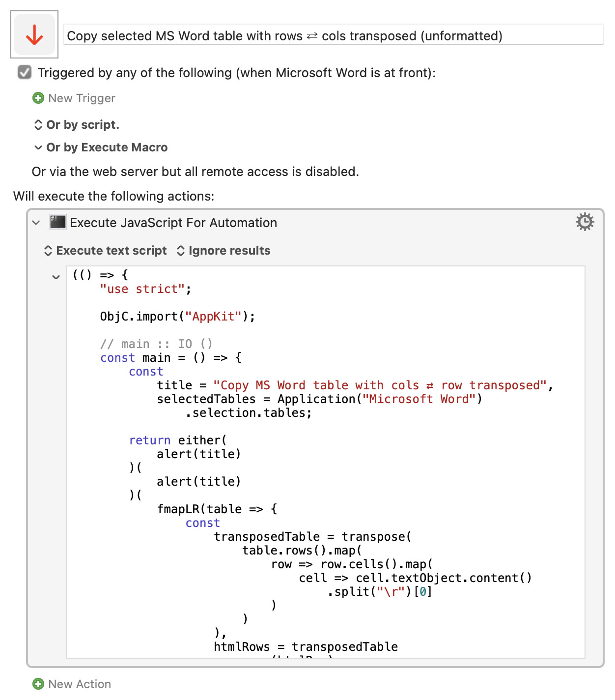This screenshot has width=615, height=700.
Task: Click the green plus icon beside New Action
Action: click(x=38, y=684)
